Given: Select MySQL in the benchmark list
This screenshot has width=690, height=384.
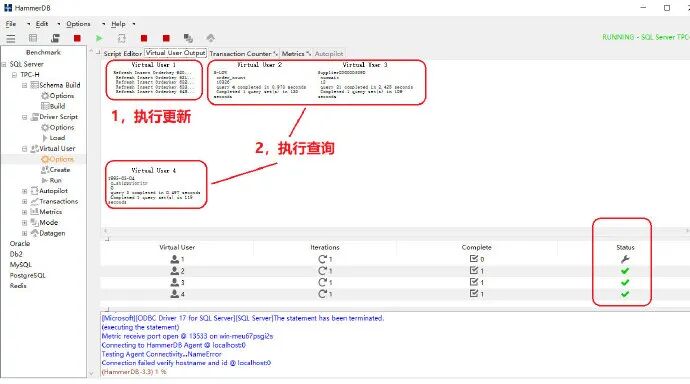Looking at the screenshot, I should point(21,264).
